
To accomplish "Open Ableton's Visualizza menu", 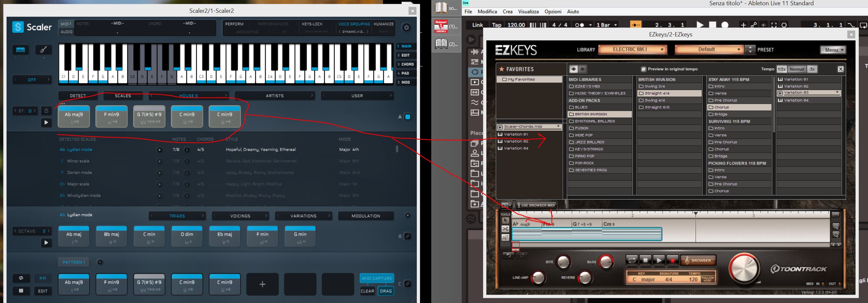I will tap(528, 11).
